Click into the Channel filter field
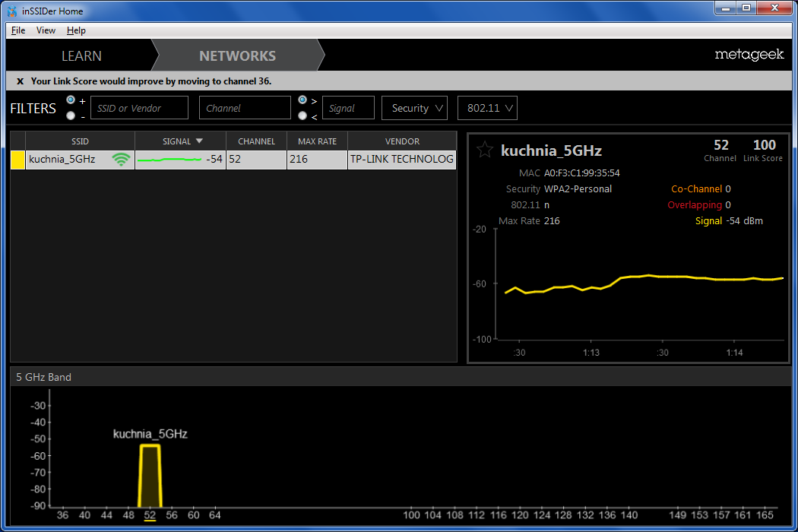The width and height of the screenshot is (798, 532). [x=245, y=108]
